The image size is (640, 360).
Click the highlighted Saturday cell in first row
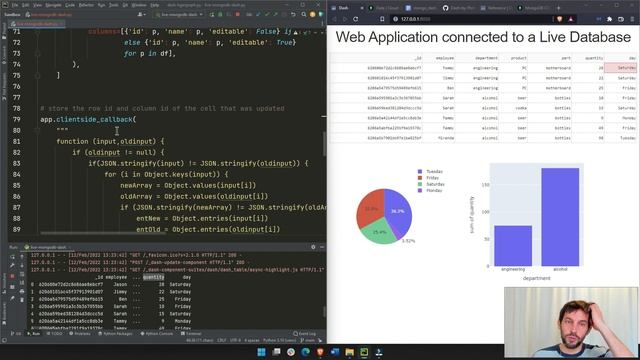tap(620, 68)
